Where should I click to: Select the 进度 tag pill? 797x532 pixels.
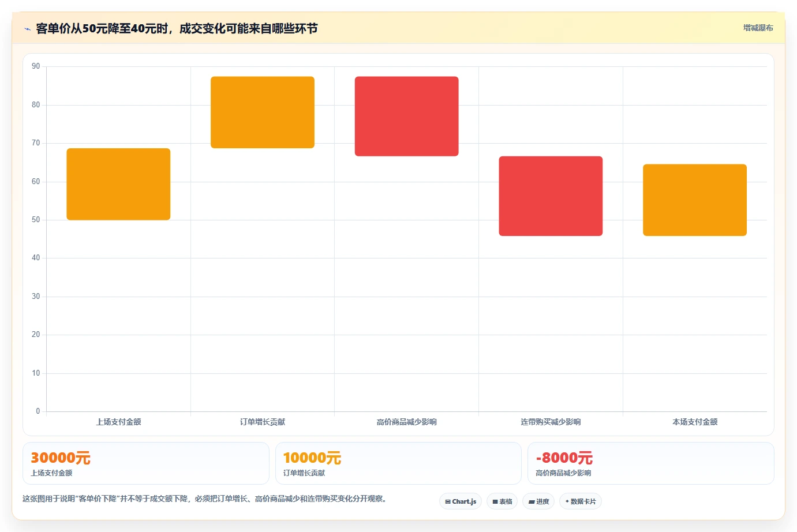point(538,501)
